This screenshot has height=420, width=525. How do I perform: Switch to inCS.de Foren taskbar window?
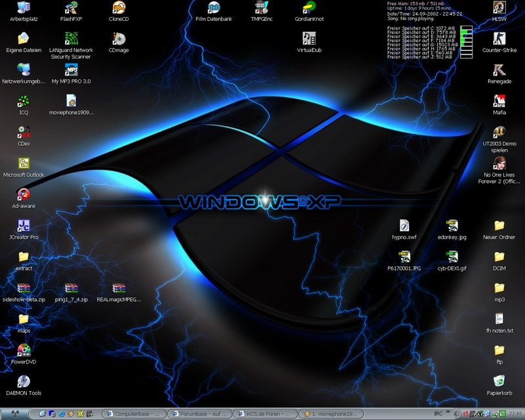pyautogui.click(x=265, y=414)
